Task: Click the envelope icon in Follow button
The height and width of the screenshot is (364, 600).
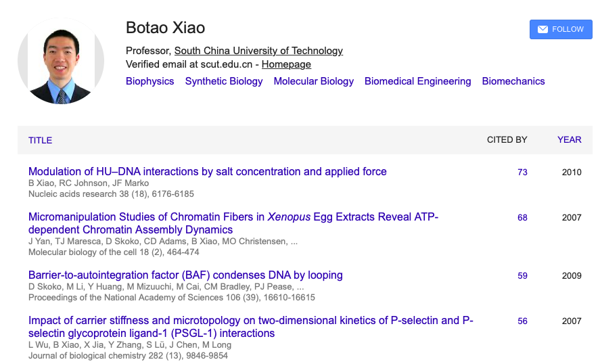Action: click(543, 30)
